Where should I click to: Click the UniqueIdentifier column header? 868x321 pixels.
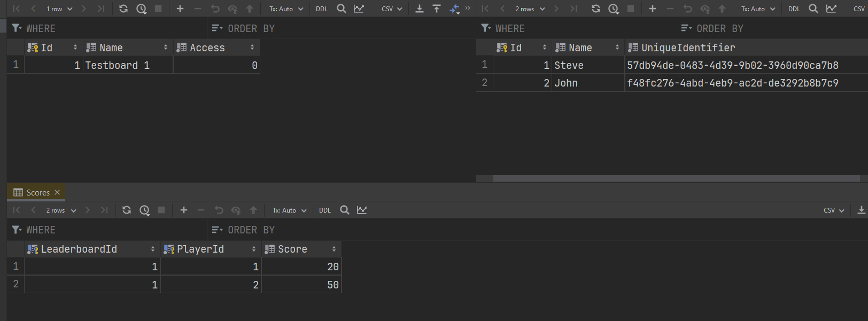[x=746, y=48]
